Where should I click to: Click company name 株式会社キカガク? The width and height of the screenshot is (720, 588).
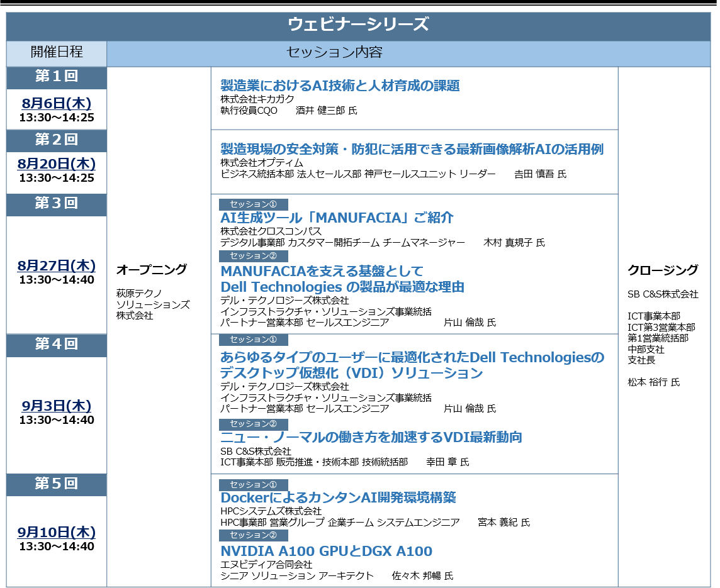257,99
